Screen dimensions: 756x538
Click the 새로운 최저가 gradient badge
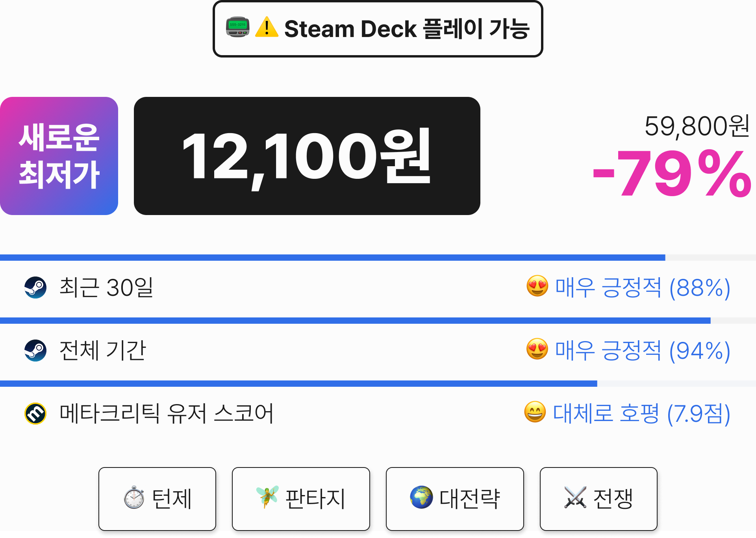[x=59, y=156]
